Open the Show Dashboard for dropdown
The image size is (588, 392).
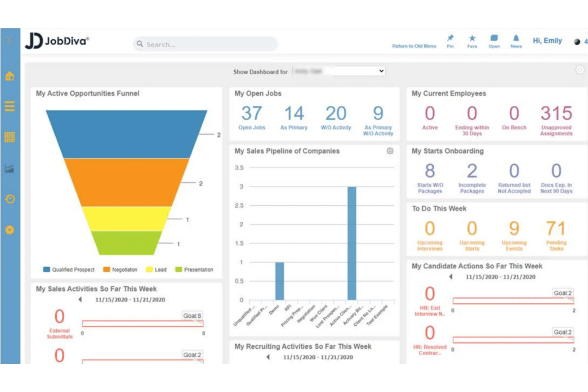click(x=339, y=71)
